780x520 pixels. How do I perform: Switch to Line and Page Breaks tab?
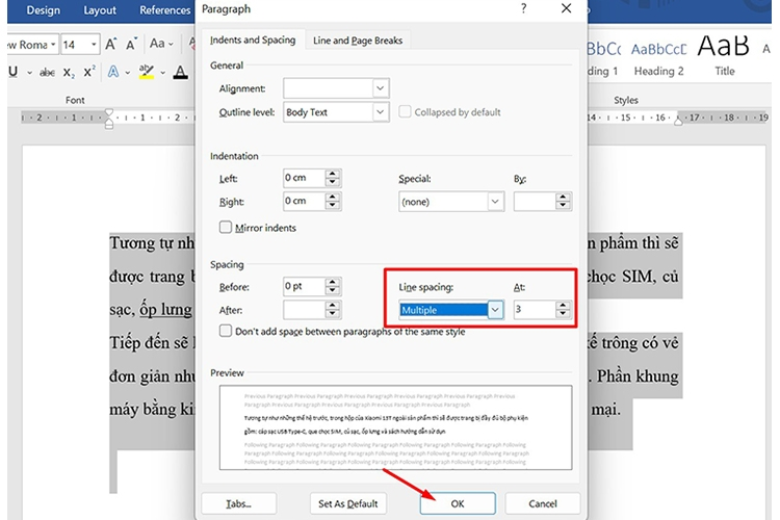coord(358,40)
